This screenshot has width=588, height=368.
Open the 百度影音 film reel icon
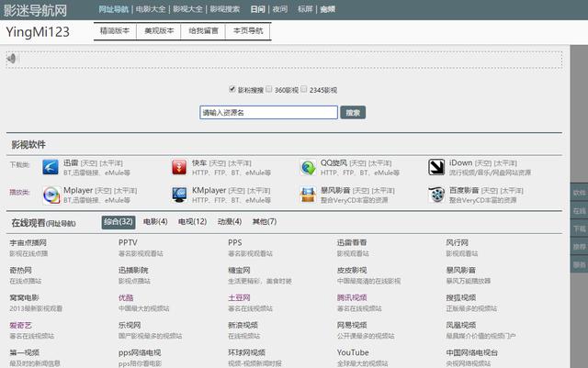click(436, 195)
